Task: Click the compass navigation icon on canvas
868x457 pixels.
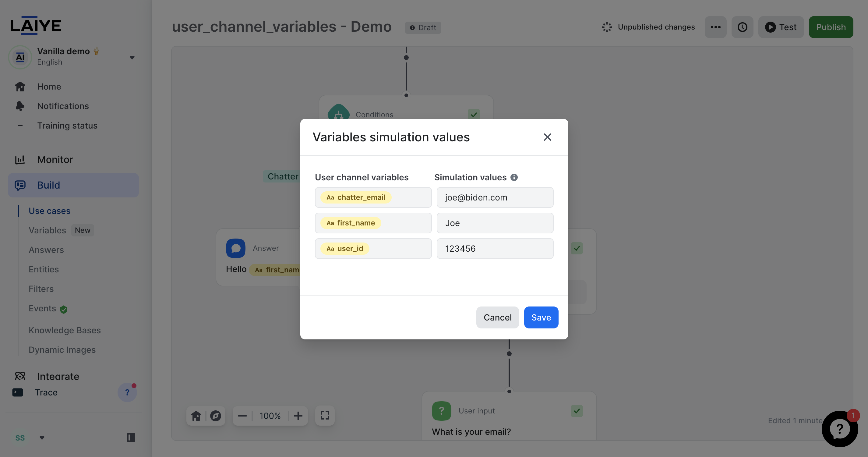Action: click(216, 416)
